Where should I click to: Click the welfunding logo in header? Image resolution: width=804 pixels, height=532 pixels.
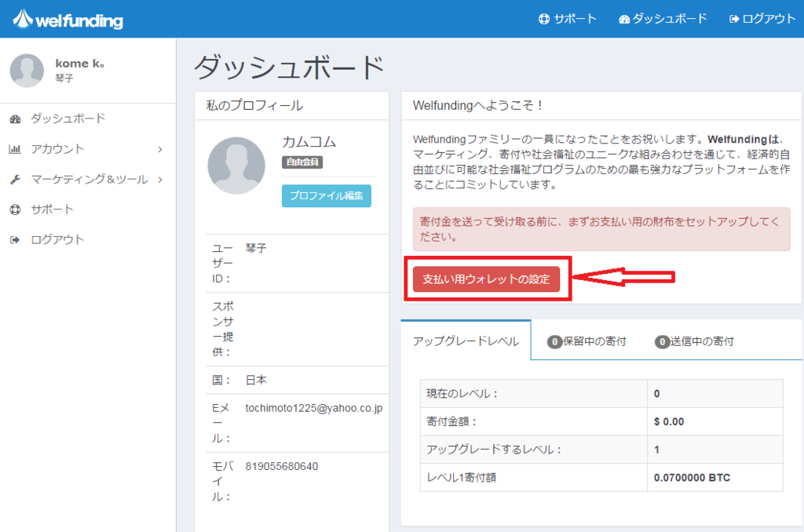click(68, 20)
